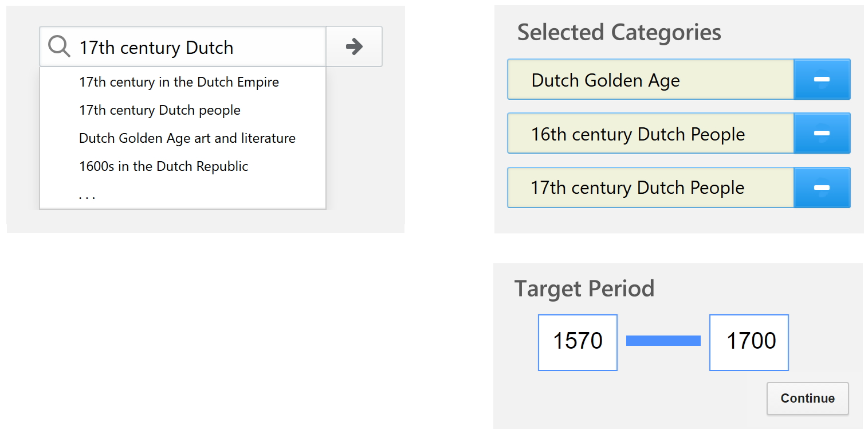Edit the end year 1700 field
The width and height of the screenshot is (868, 433).
(749, 342)
